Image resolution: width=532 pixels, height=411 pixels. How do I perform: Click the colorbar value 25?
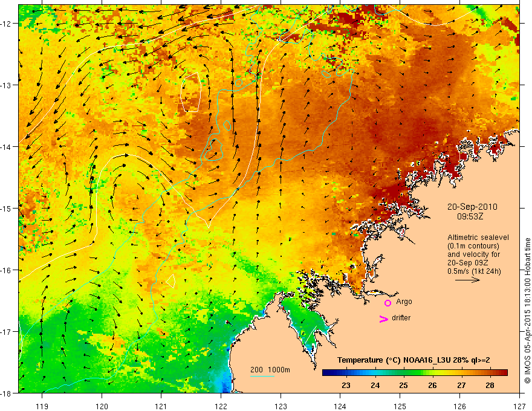pyautogui.click(x=403, y=386)
